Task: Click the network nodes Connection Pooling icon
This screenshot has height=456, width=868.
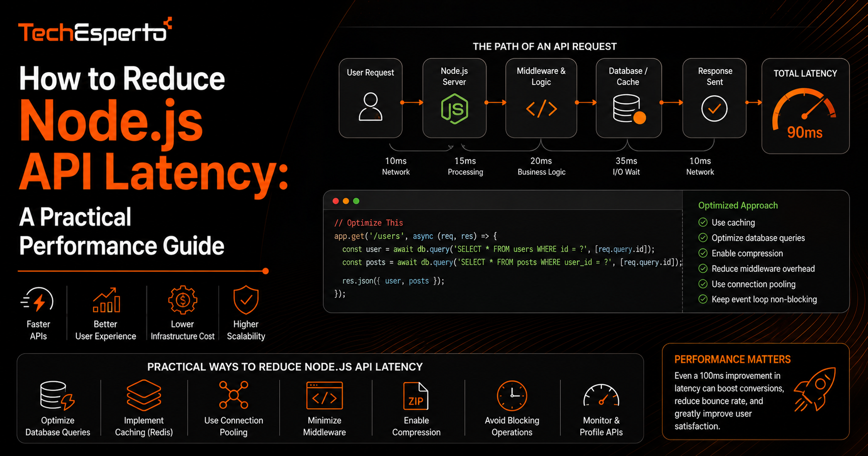Action: coord(234,395)
